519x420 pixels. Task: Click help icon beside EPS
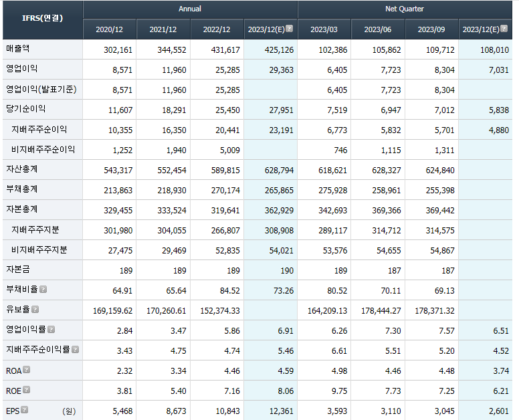click(x=24, y=410)
